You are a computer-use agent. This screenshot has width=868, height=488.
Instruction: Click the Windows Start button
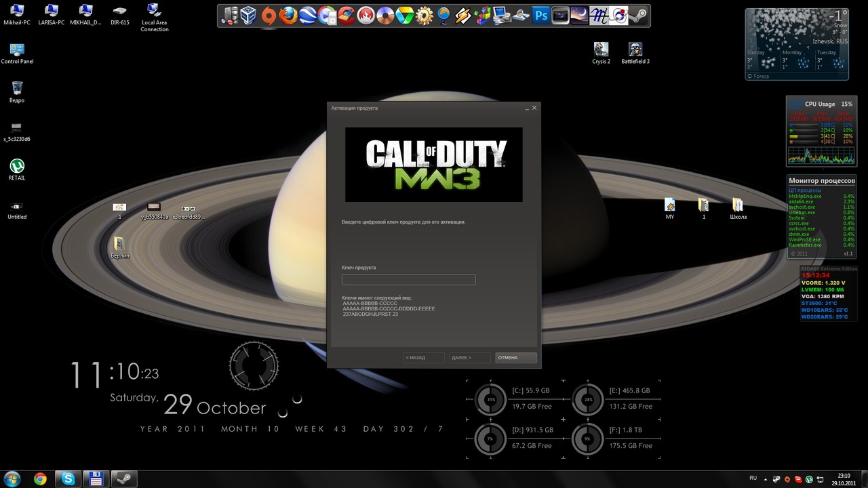point(13,479)
